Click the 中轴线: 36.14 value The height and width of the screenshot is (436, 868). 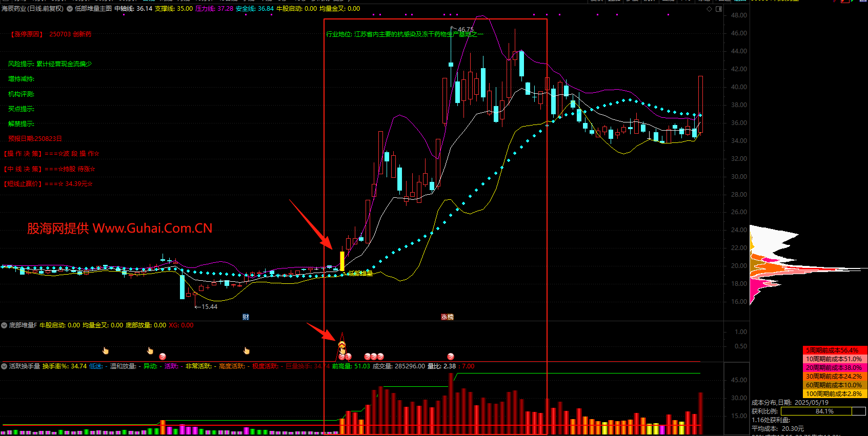(133, 9)
